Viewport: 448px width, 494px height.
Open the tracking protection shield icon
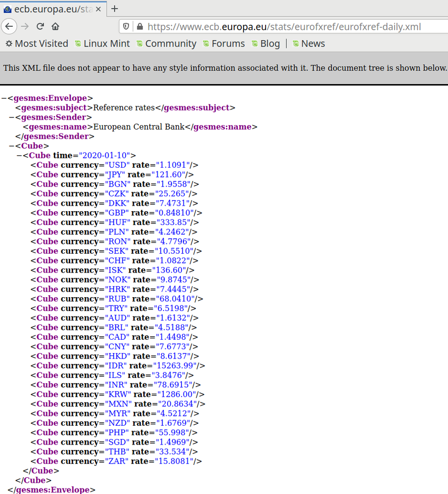pyautogui.click(x=126, y=27)
